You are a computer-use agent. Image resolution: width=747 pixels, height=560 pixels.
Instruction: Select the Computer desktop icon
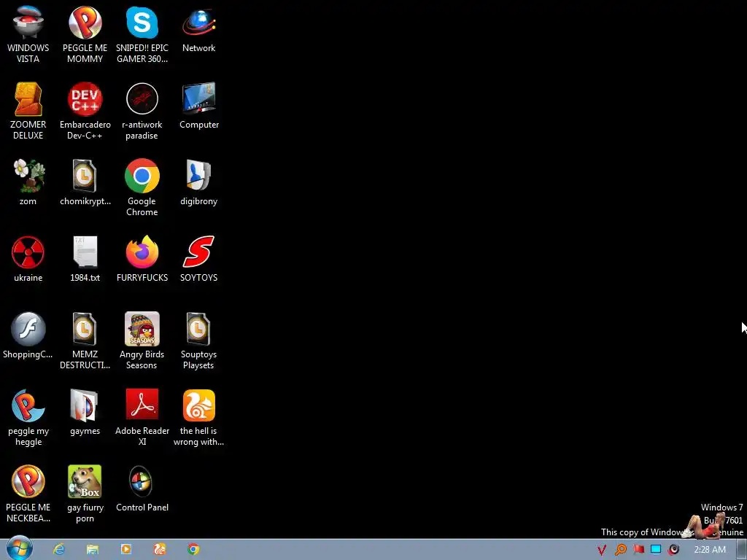click(x=198, y=106)
